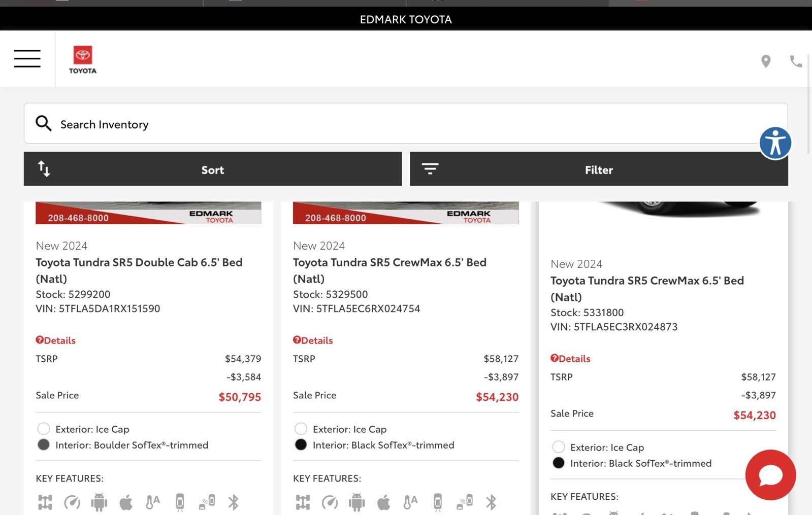Click the $54,379 TSRP value

243,359
